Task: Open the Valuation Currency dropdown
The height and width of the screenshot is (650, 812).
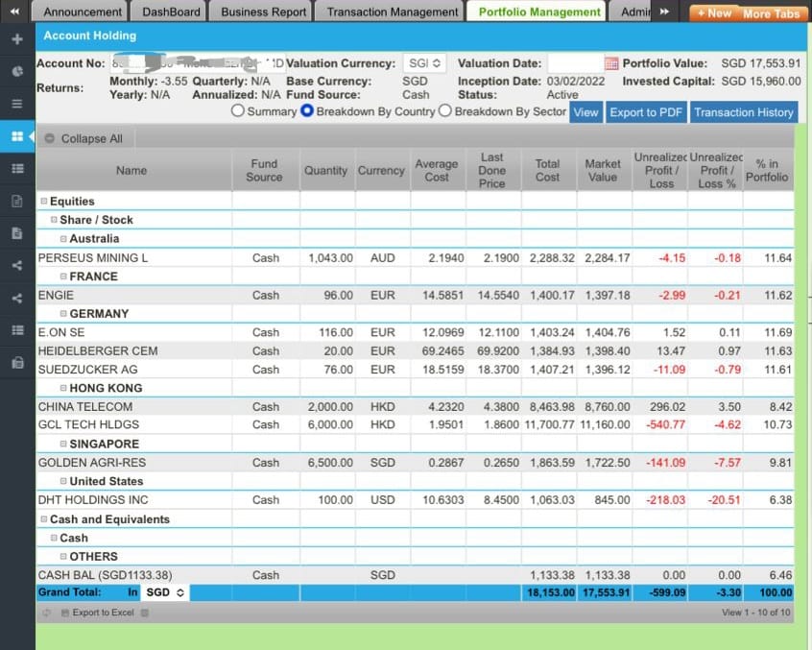Action: 424,63
